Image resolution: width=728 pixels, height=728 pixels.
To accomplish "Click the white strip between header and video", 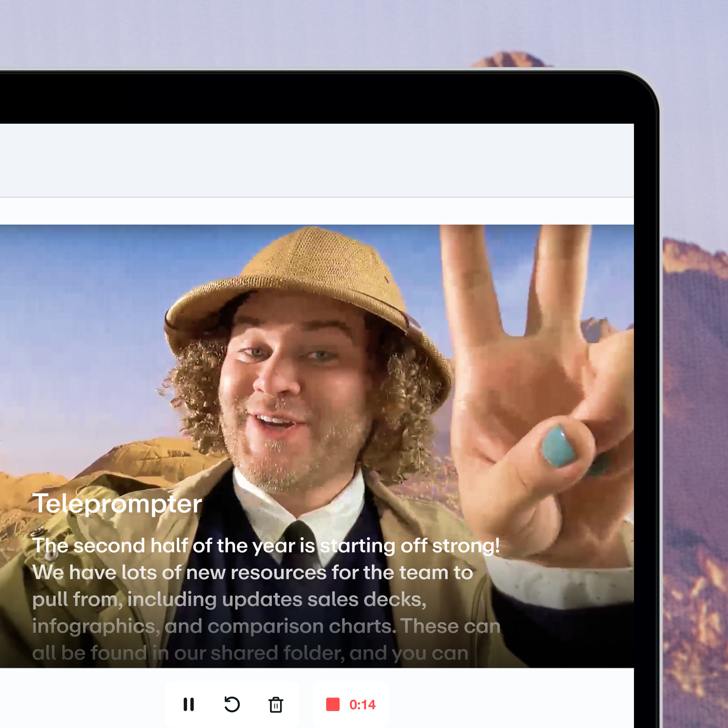I will (316, 211).
